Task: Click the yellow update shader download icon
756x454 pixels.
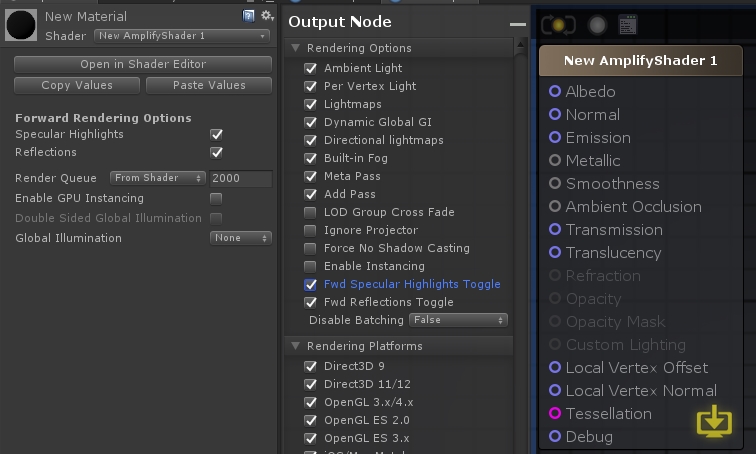Action: 714,422
